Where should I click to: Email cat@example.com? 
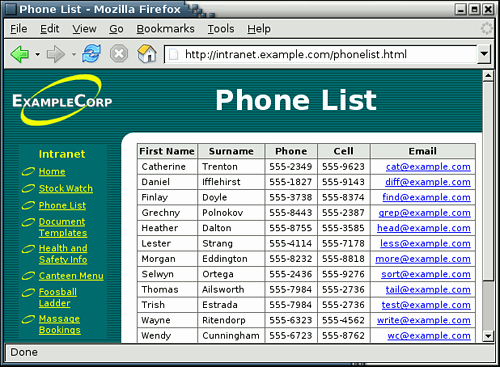coord(428,167)
